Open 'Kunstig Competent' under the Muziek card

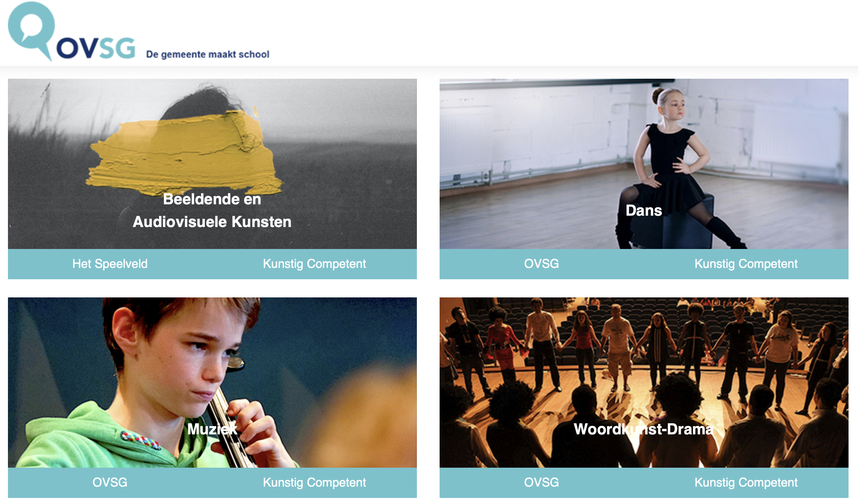314,482
